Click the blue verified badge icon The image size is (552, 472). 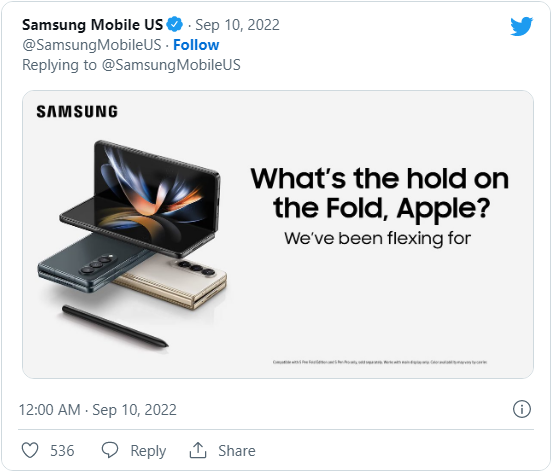click(175, 25)
